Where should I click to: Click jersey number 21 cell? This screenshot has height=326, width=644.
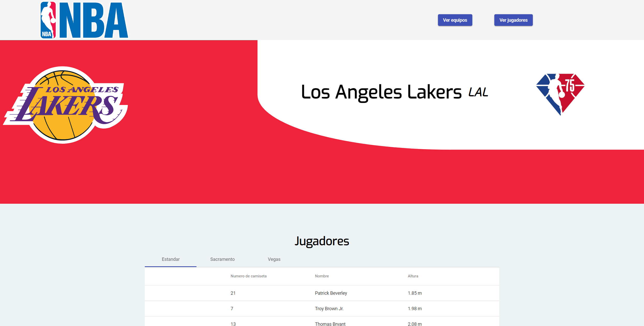pyautogui.click(x=233, y=293)
